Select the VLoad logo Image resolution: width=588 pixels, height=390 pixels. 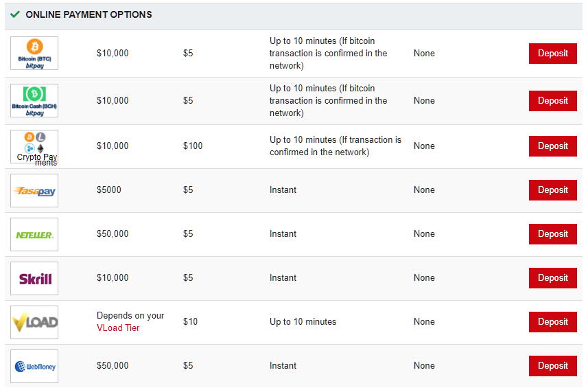(34, 322)
